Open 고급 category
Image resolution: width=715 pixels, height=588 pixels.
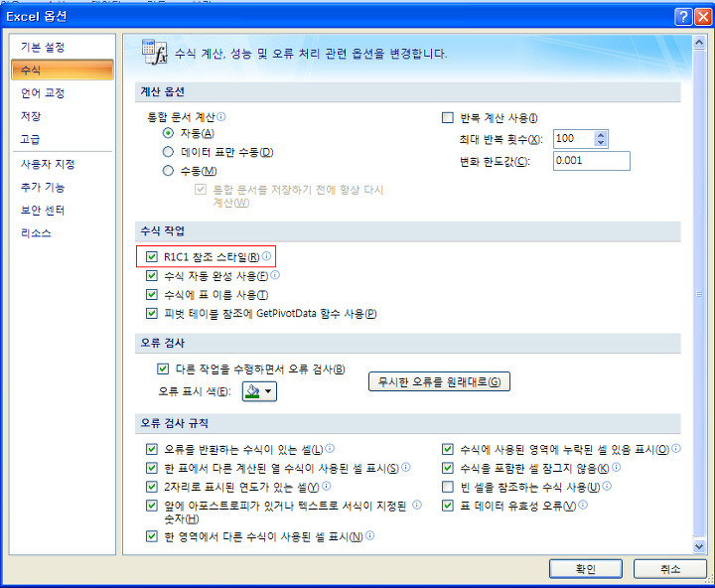point(63,139)
